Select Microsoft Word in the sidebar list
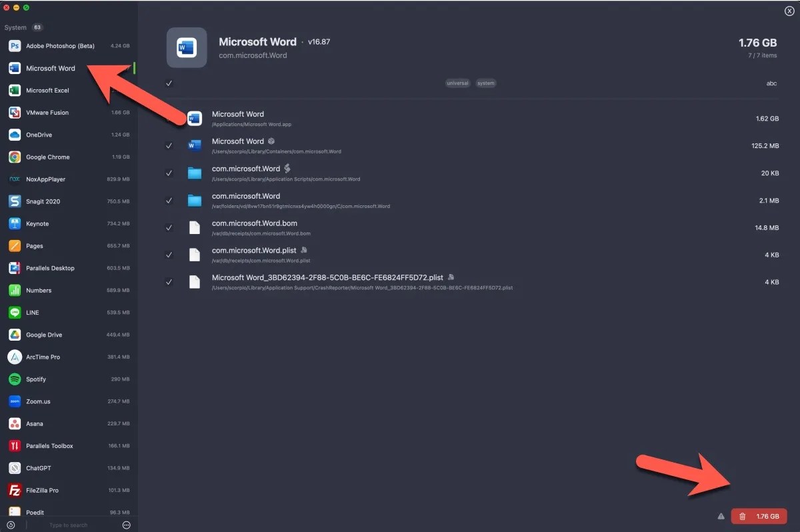This screenshot has width=800, height=532. click(x=69, y=68)
